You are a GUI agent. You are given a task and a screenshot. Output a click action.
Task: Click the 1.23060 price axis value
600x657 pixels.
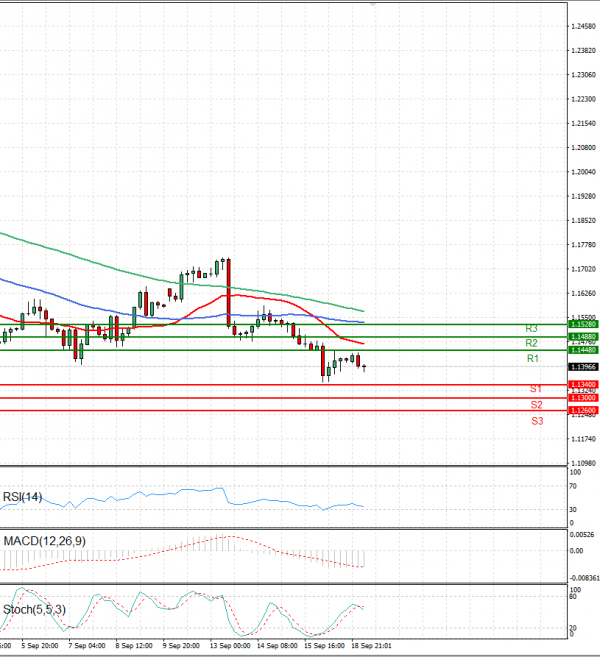coord(584,75)
